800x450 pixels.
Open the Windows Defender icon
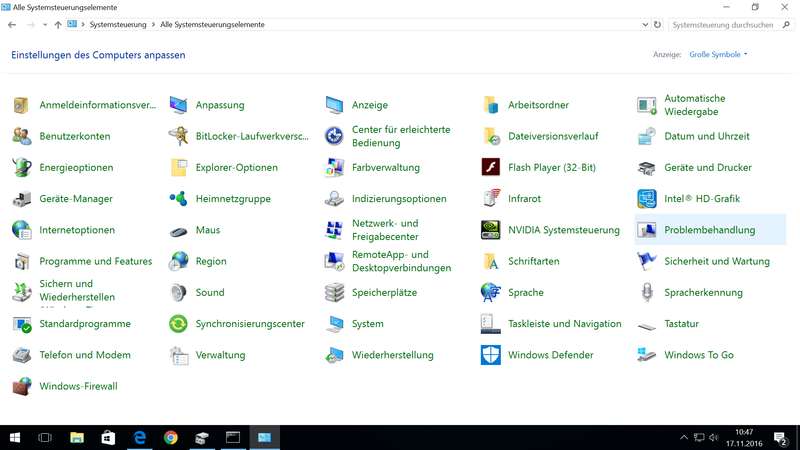click(490, 355)
